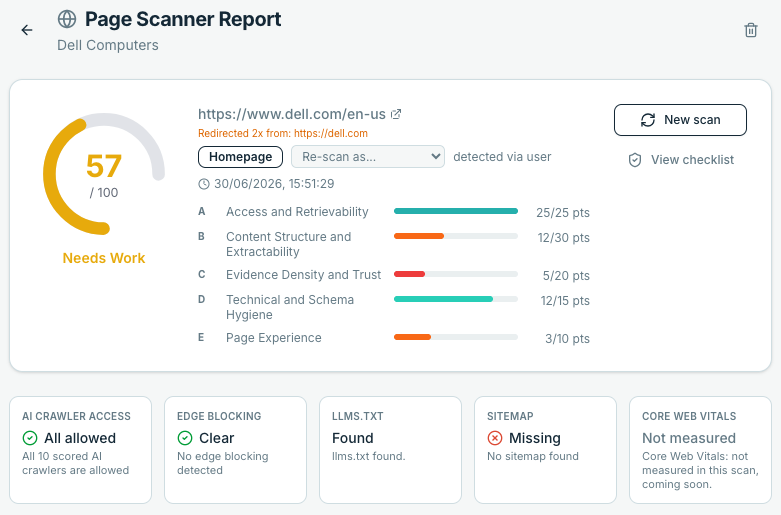
Task: Click the Page Experience progress bar
Action: click(x=456, y=337)
